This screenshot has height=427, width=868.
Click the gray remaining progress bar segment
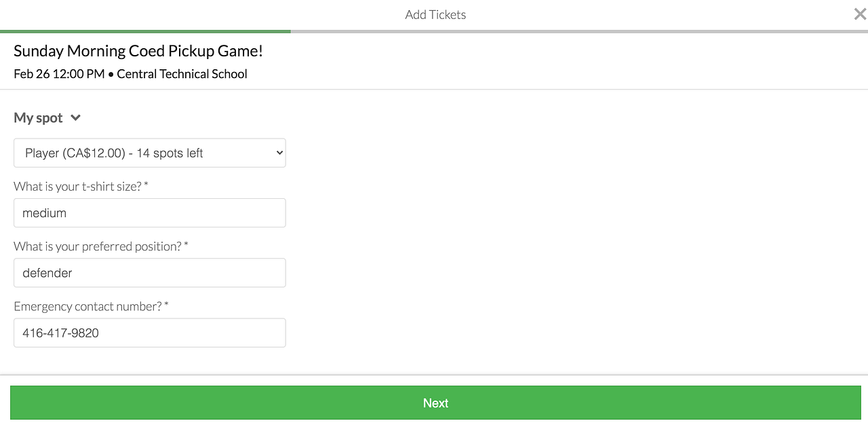click(578, 31)
